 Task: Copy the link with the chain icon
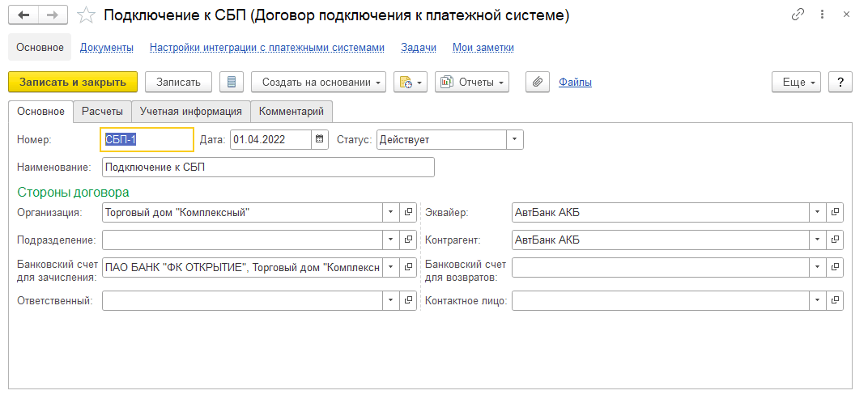pyautogui.click(x=798, y=15)
